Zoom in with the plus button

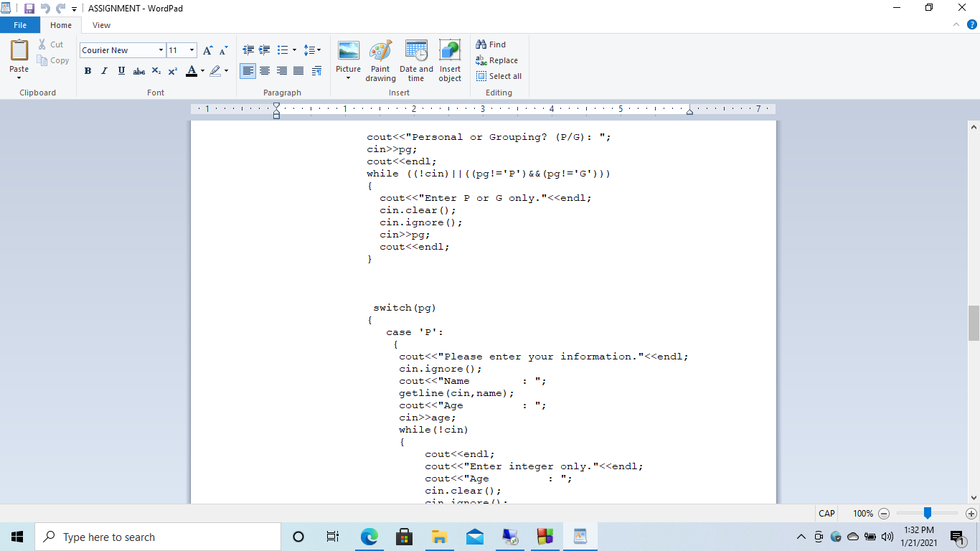pos(971,514)
